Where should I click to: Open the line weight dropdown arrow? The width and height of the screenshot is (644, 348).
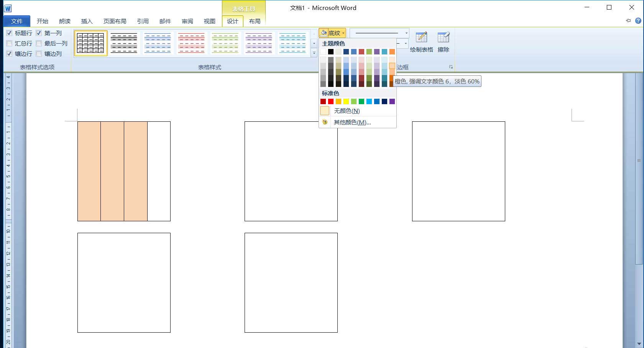[x=406, y=43]
